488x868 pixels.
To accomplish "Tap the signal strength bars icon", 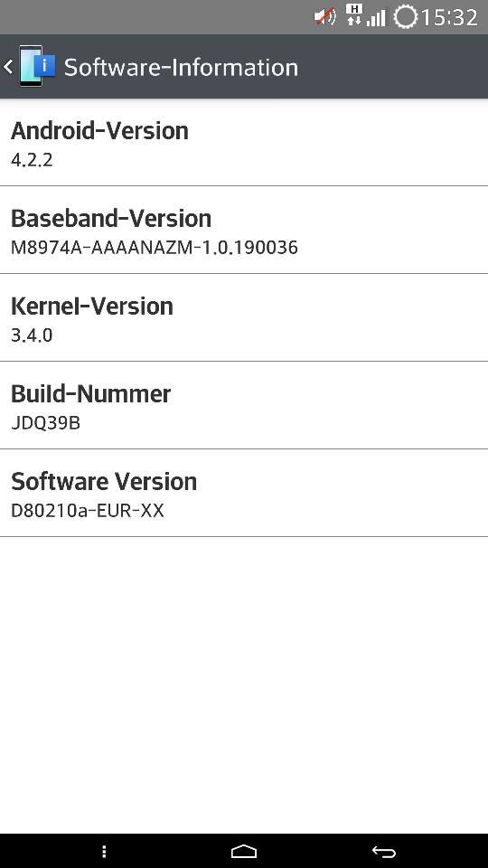I will (x=376, y=19).
